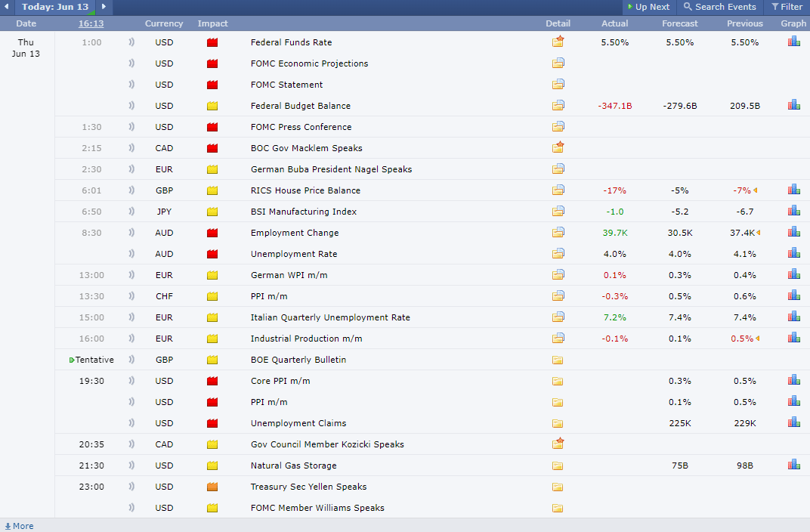Open detail folder for RICS House Price Balance
This screenshot has width=810, height=532.
(558, 190)
